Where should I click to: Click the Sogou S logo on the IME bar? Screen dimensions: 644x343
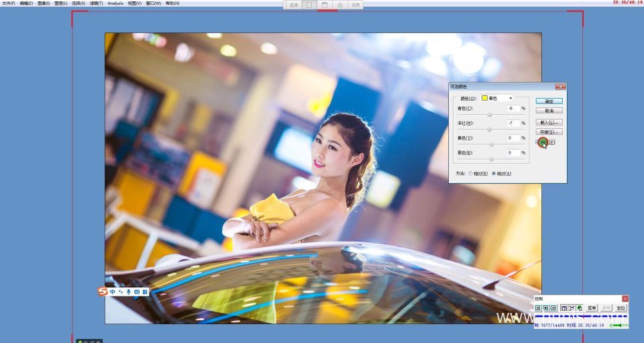[103, 291]
